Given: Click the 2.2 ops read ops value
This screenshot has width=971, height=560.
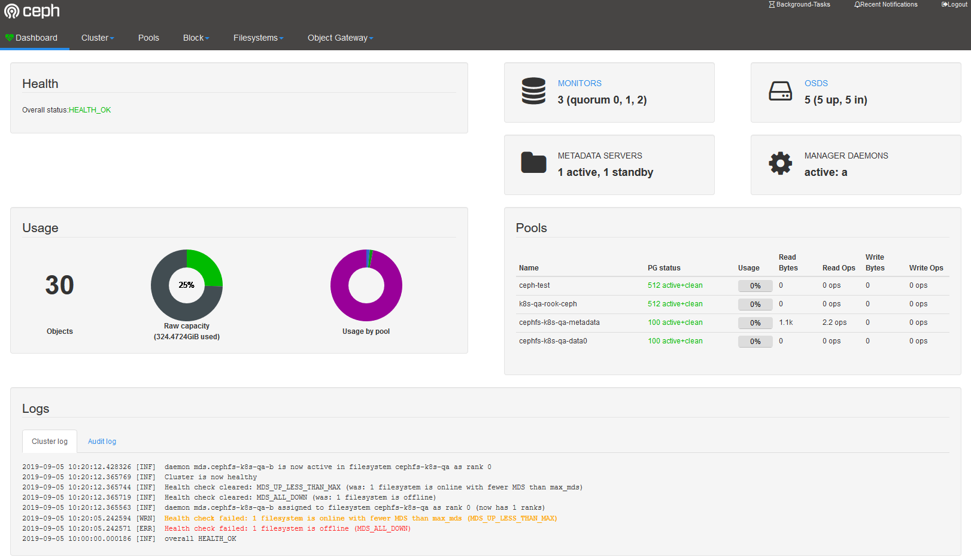Looking at the screenshot, I should 835,322.
